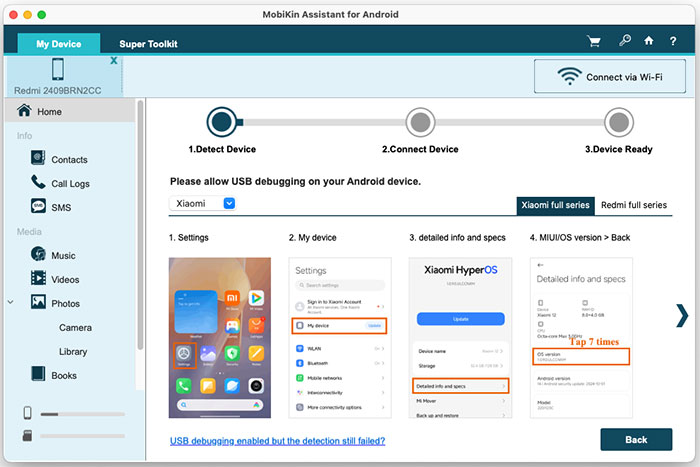Screen dimensions: 700x467
Task: Click the 2.Connect Device step circle
Action: point(420,122)
